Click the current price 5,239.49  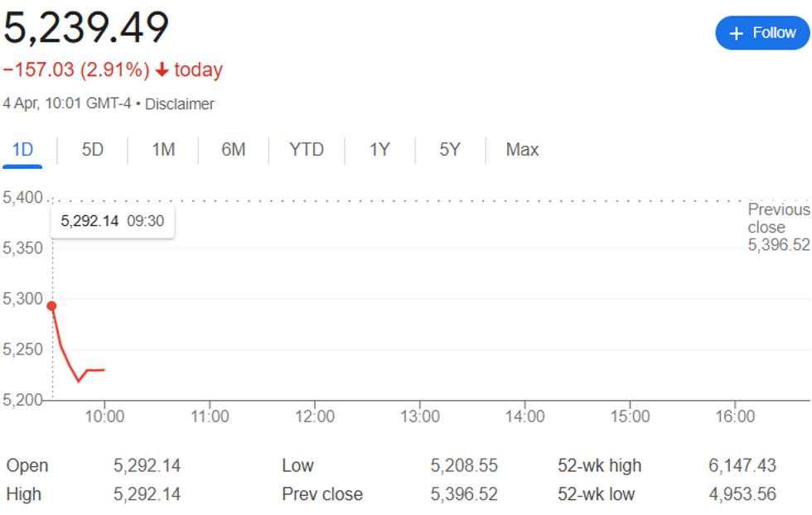pos(86,27)
